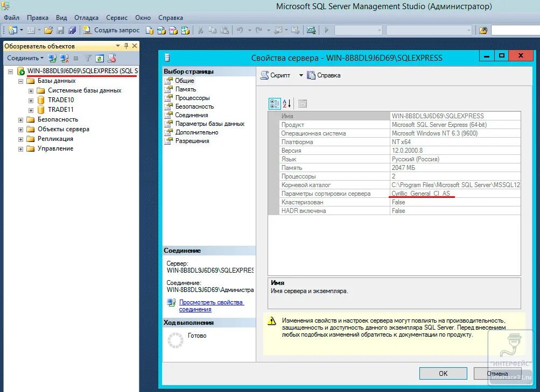Select the Соединения page
This screenshot has height=392, width=540.
(x=192, y=115)
